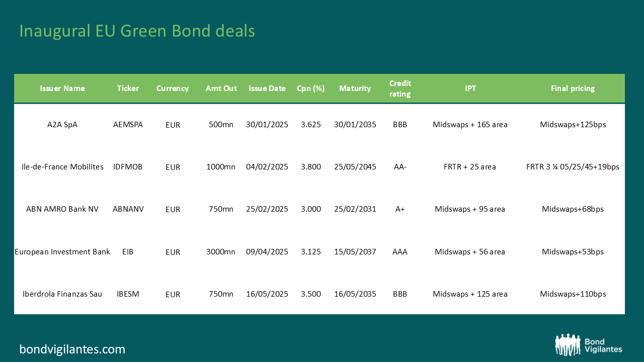Select ABN AMRO's '750mn' amount cell
The width and height of the screenshot is (644, 362).
(221, 209)
